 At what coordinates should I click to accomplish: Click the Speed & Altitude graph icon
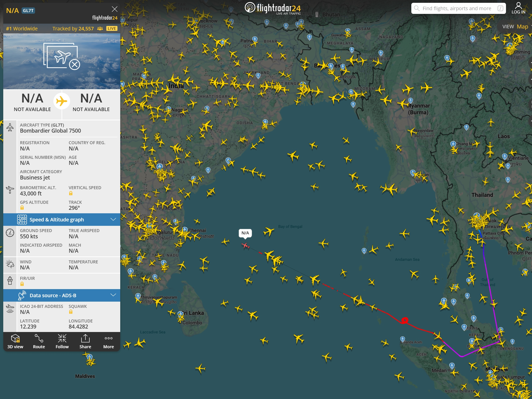pos(22,220)
